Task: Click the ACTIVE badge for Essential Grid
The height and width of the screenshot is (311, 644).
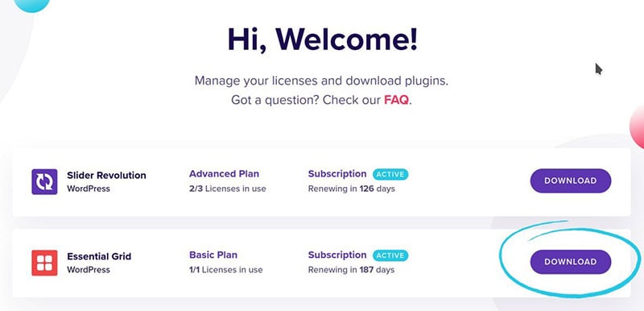Action: click(390, 255)
